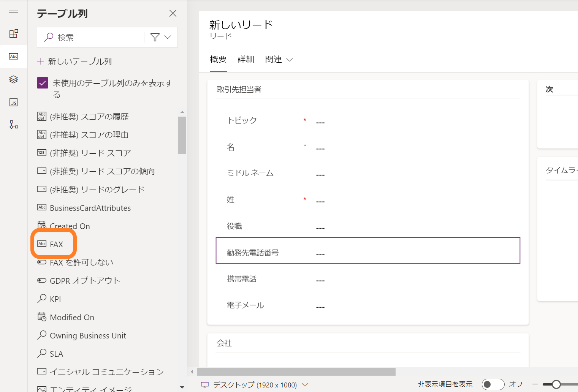Switch to the 詳細 tab
Screen dimensions: 578x392
point(246,59)
